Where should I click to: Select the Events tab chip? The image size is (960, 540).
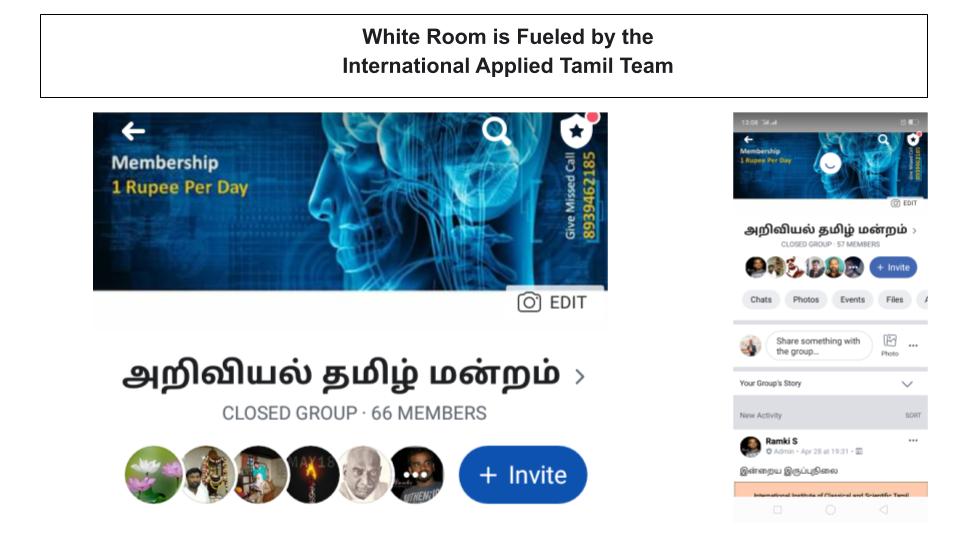(x=852, y=299)
